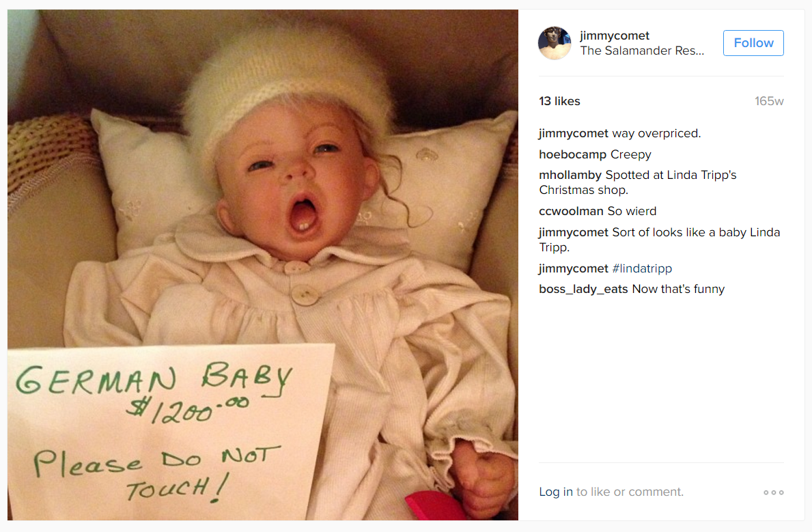Click the 'to like or comment' text field

(x=630, y=492)
